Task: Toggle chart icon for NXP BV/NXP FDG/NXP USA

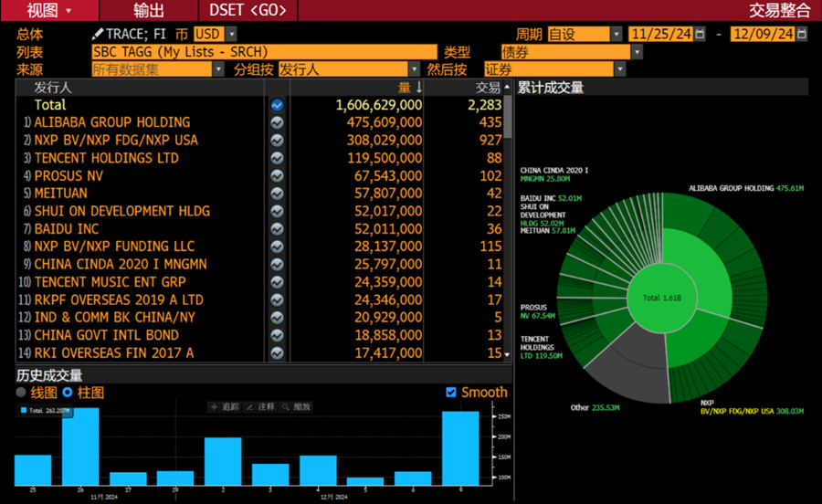Action: pos(277,141)
